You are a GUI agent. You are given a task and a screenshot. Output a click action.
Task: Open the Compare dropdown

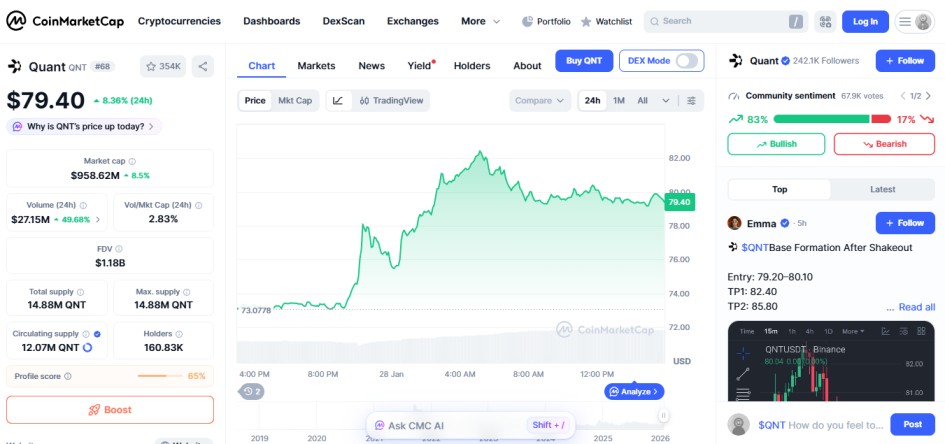(540, 101)
